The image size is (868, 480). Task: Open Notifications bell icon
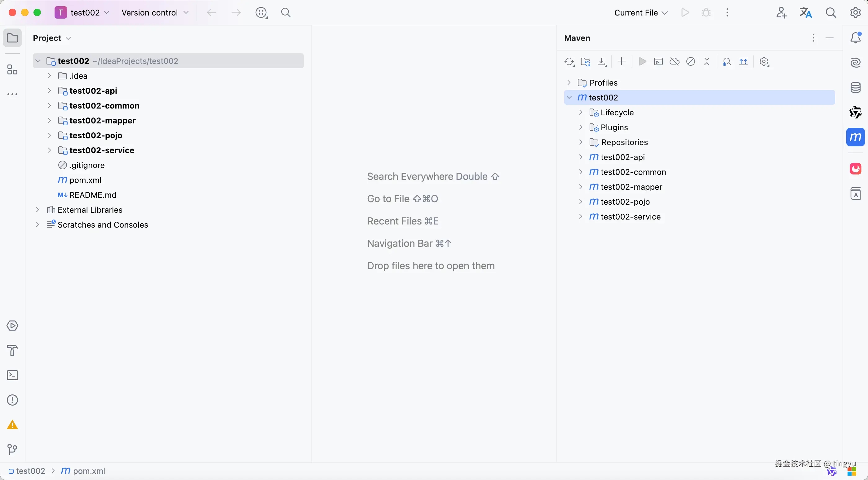pos(856,38)
